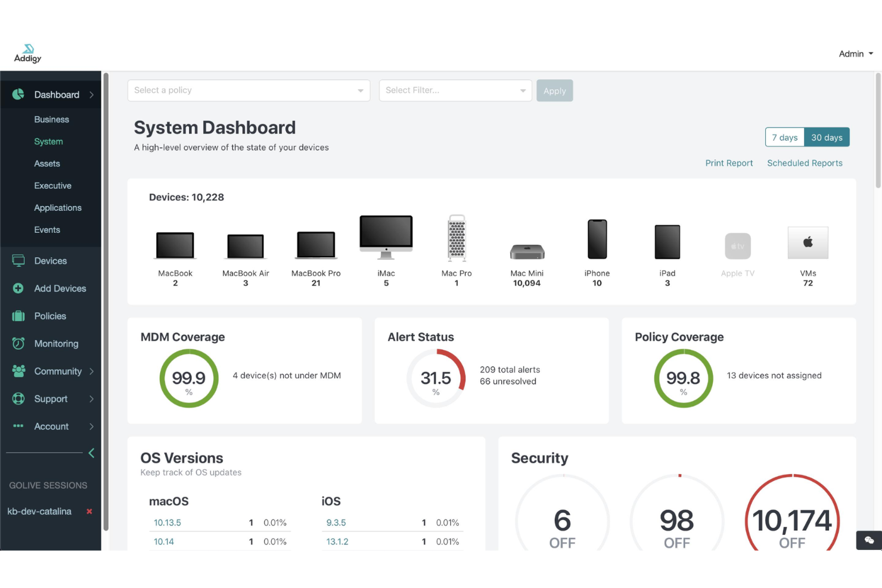
Task: Open the Admin user menu
Action: click(x=856, y=54)
